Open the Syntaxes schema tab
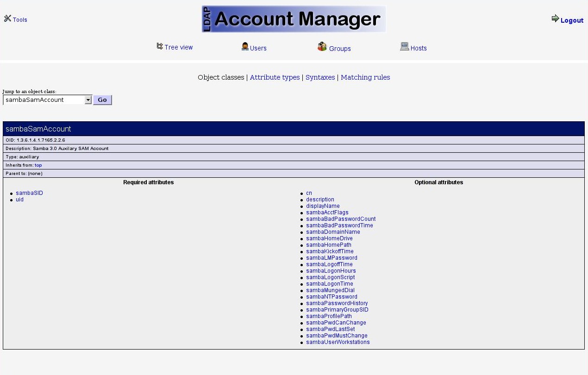Screen dimensions: 588x375 tap(320, 77)
